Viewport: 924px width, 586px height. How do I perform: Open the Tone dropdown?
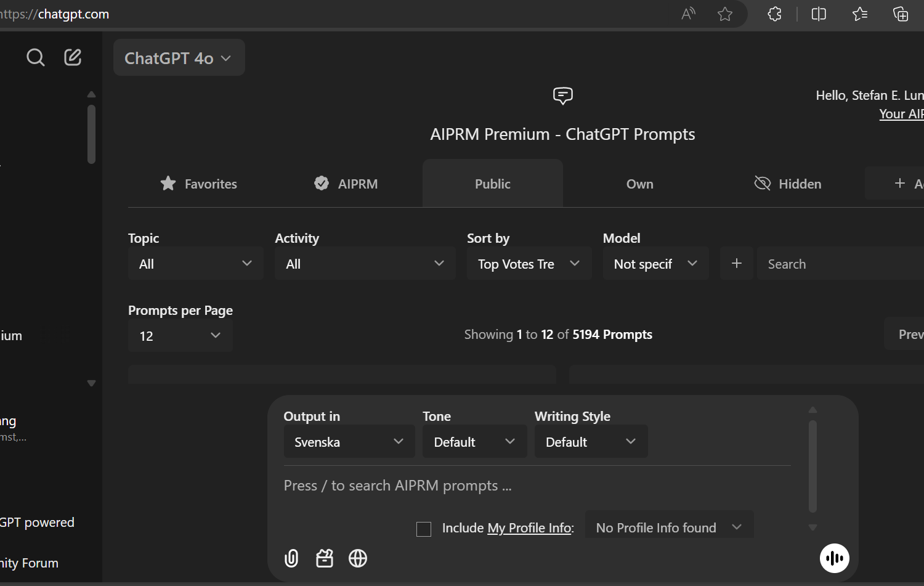475,442
